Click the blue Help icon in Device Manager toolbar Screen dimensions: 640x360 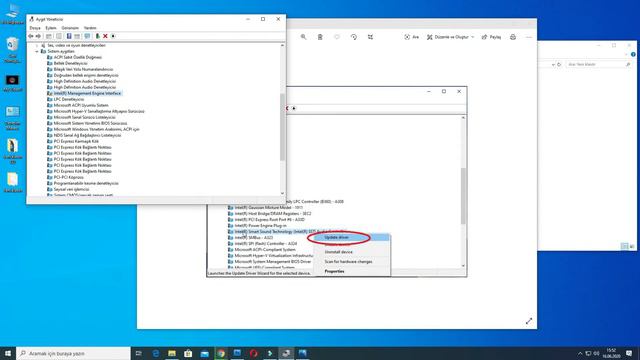69,36
